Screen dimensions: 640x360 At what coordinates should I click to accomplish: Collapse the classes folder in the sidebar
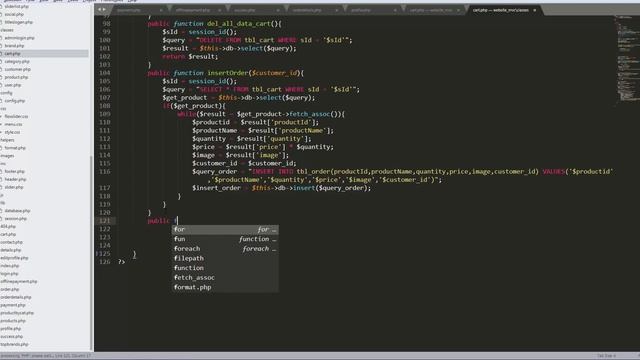[7, 30]
